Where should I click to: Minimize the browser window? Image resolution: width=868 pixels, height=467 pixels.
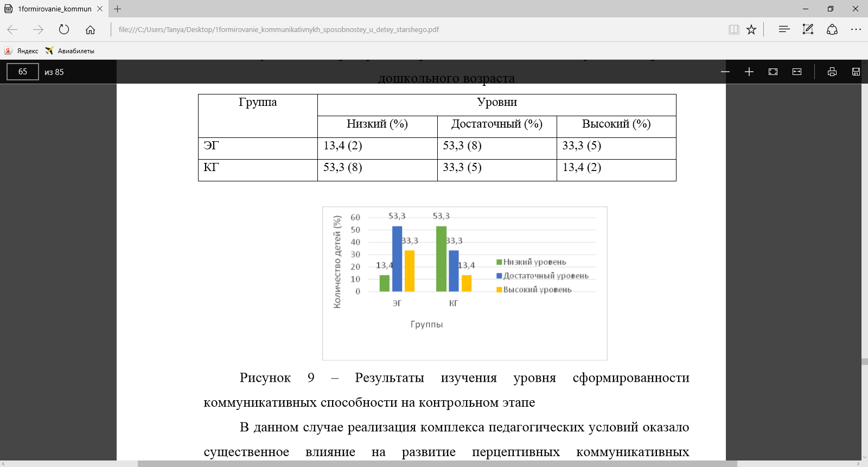806,9
